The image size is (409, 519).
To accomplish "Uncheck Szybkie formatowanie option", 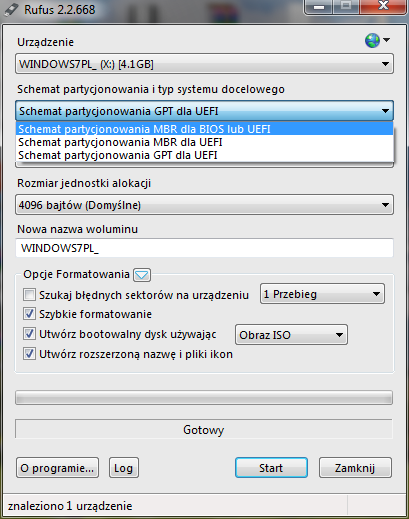I will (x=29, y=314).
